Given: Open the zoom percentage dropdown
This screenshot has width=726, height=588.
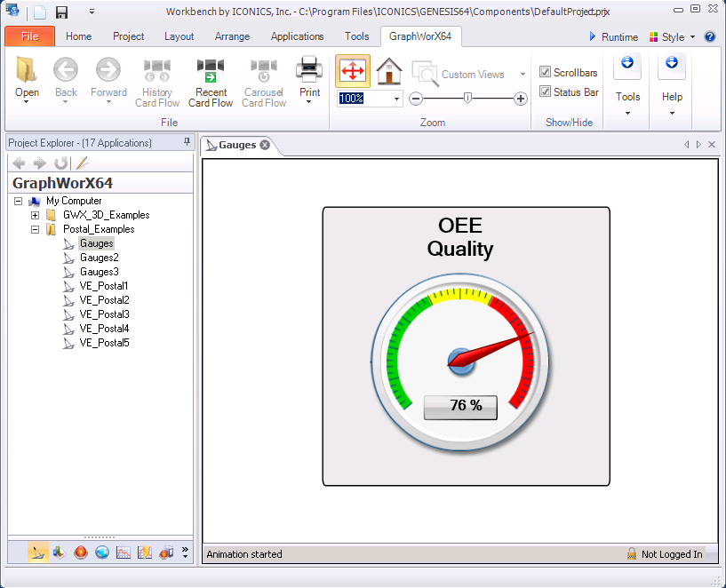Looking at the screenshot, I should pyautogui.click(x=396, y=99).
